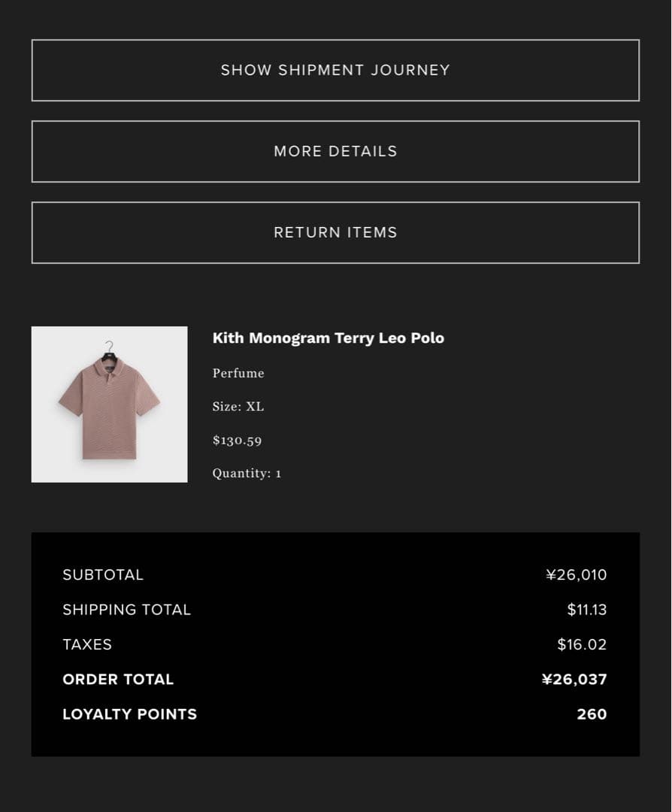Select the ¥26,010 subtotal amount

tap(577, 574)
